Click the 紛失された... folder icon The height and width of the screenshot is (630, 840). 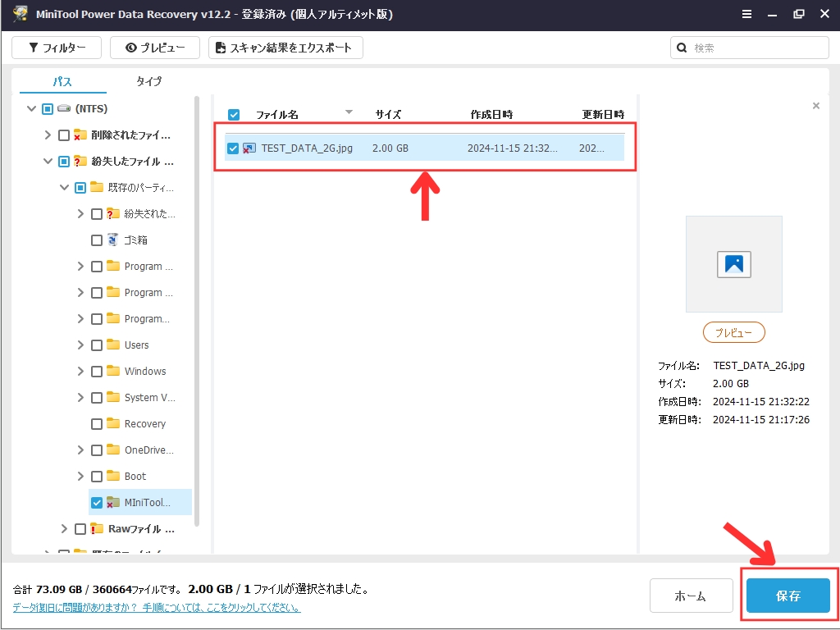(x=112, y=213)
